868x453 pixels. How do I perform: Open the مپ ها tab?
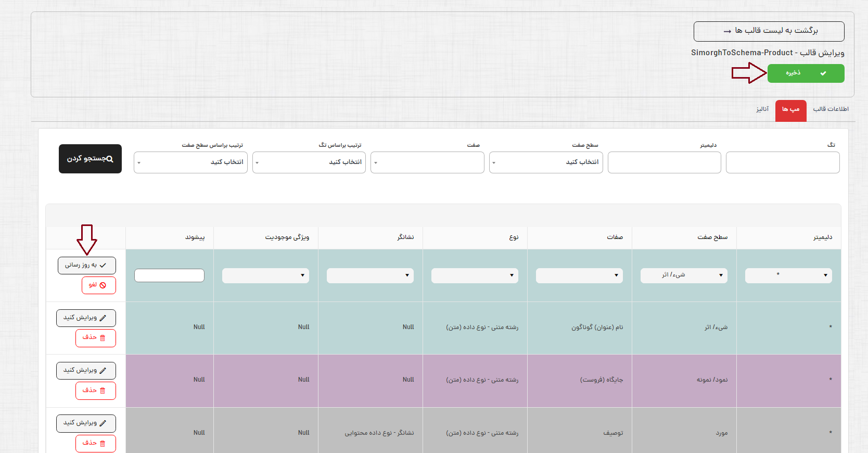[x=790, y=110]
